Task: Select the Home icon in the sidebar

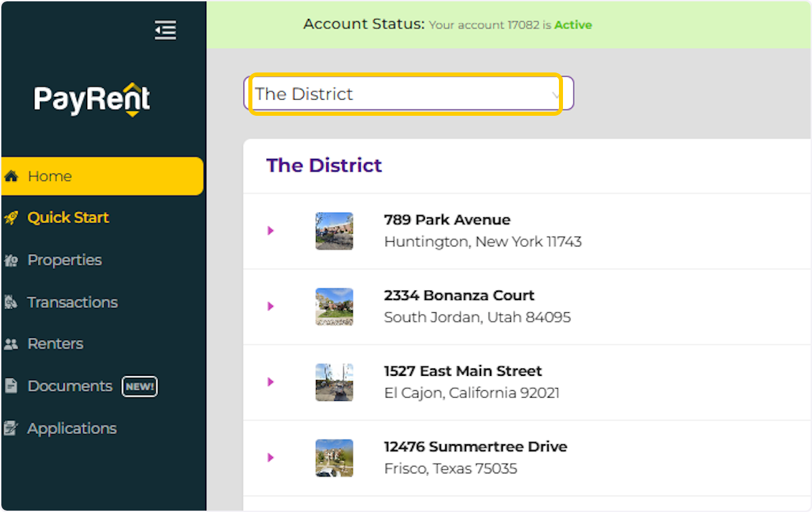Action: (x=13, y=176)
